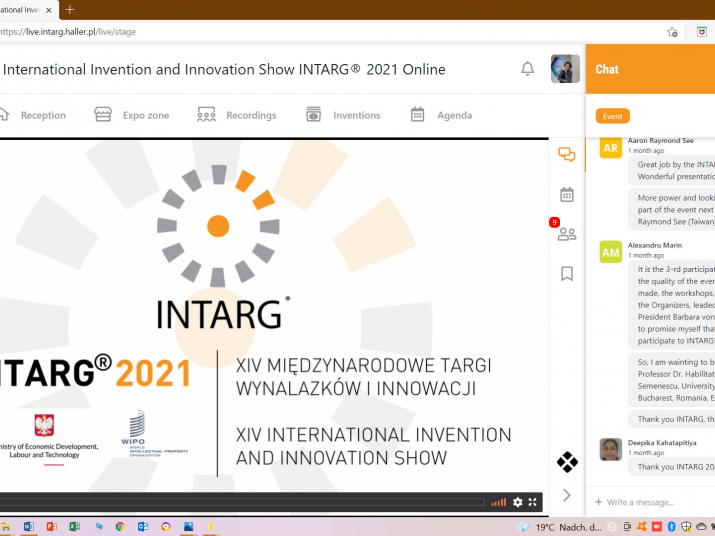Open notifications bell in header
Viewport: 715px width, 536px height.
pyautogui.click(x=527, y=69)
